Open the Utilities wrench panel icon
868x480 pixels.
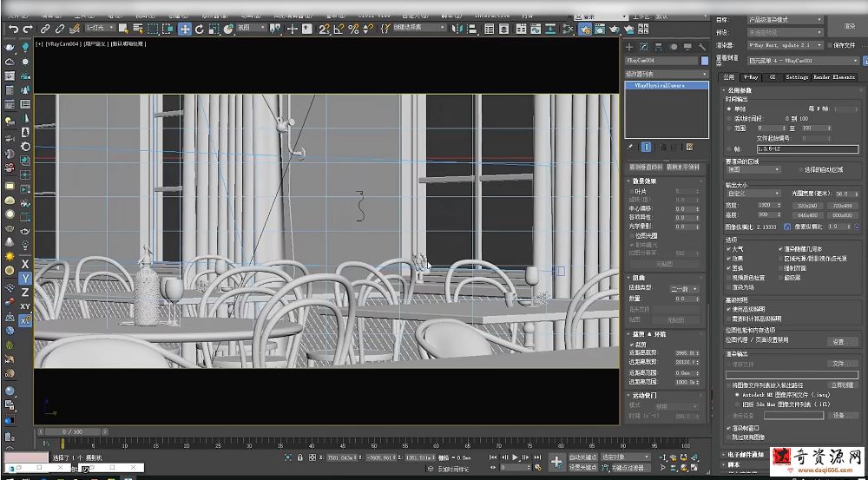point(701,46)
